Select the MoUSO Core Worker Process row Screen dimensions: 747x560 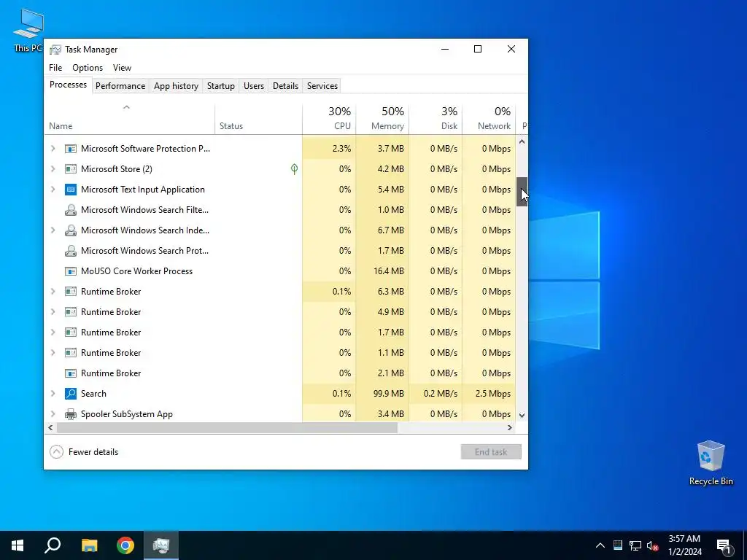pos(280,271)
